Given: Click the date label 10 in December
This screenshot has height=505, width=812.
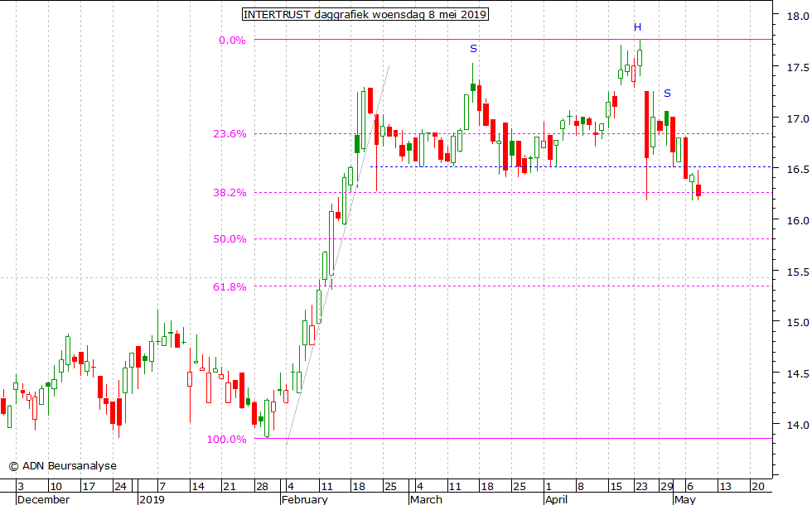Looking at the screenshot, I should pyautogui.click(x=56, y=487).
